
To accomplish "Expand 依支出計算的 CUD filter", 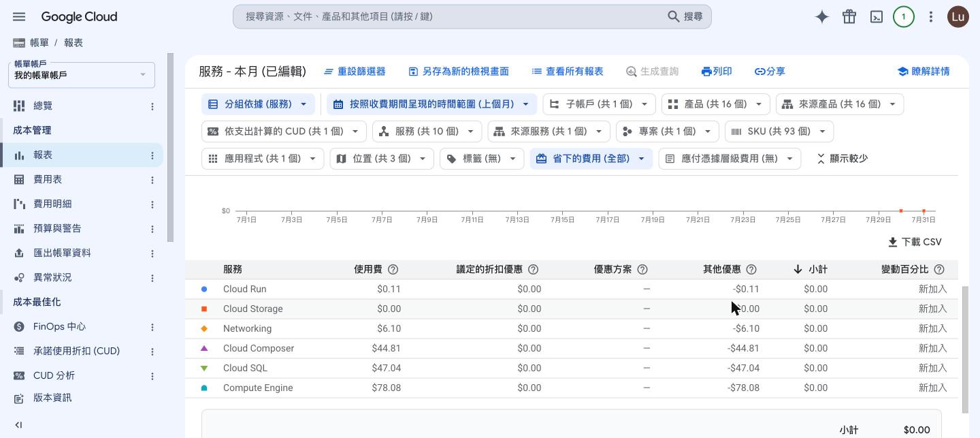I will tap(284, 131).
